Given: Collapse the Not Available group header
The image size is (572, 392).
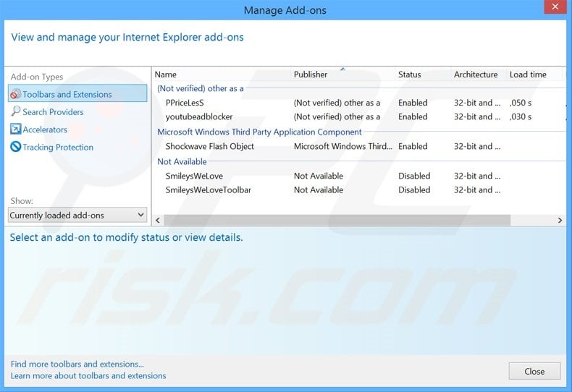Looking at the screenshot, I should point(182,161).
